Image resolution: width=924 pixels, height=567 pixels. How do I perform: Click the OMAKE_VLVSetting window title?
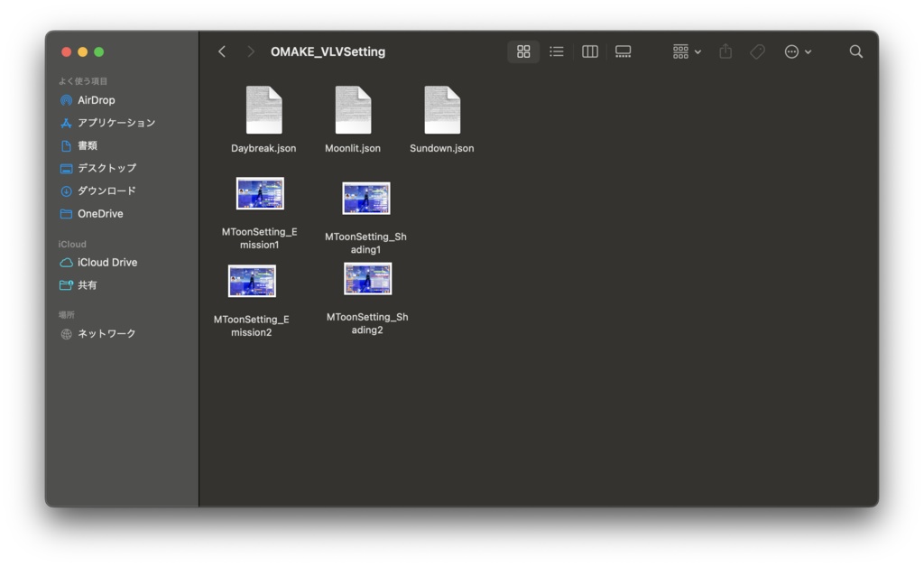point(328,51)
